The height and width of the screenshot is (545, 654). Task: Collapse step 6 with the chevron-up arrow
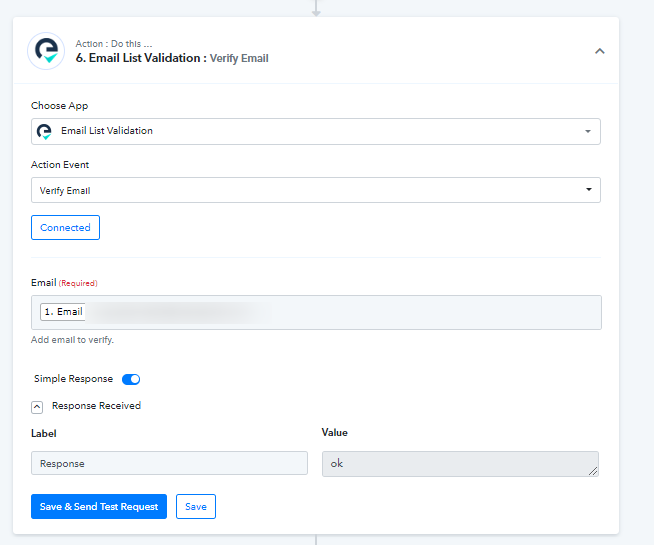click(599, 51)
